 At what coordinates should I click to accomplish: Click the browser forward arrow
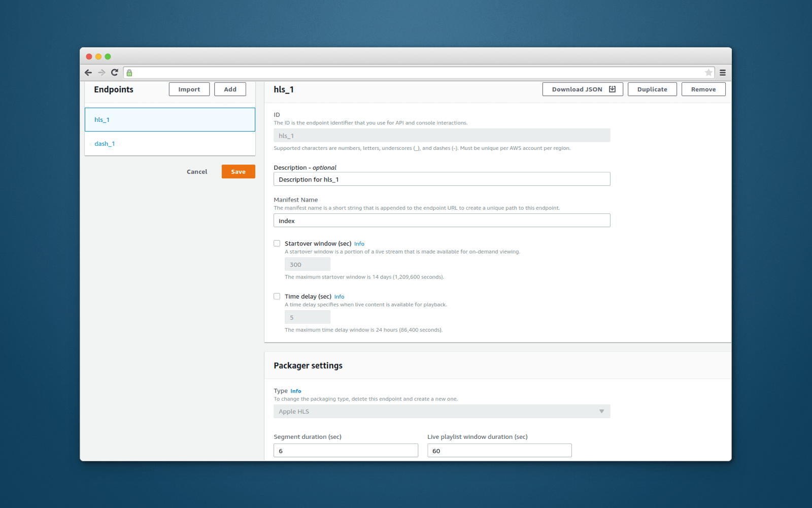pos(101,73)
